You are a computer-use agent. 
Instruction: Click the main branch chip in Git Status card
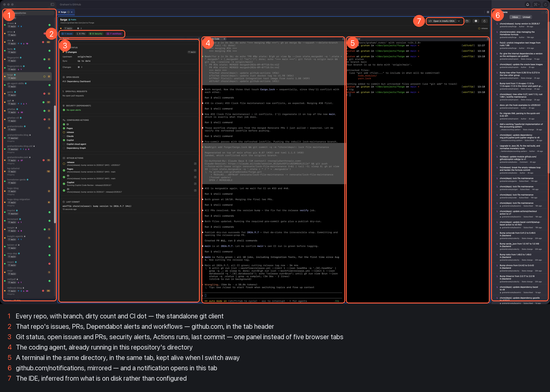pyautogui.click(x=192, y=52)
